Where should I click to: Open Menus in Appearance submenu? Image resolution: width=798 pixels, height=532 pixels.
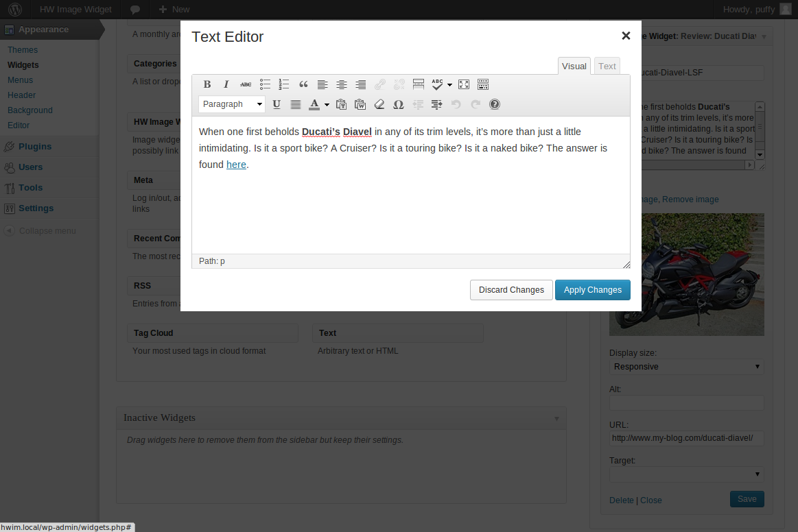pyautogui.click(x=20, y=80)
